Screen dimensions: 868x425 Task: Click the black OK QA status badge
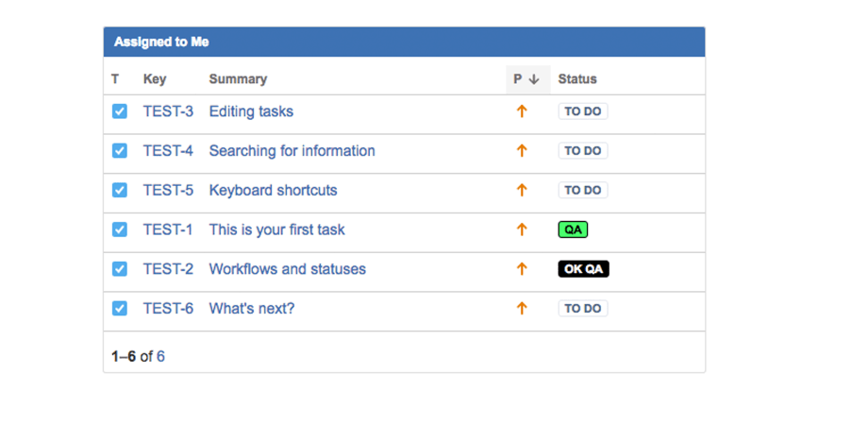[x=583, y=269]
